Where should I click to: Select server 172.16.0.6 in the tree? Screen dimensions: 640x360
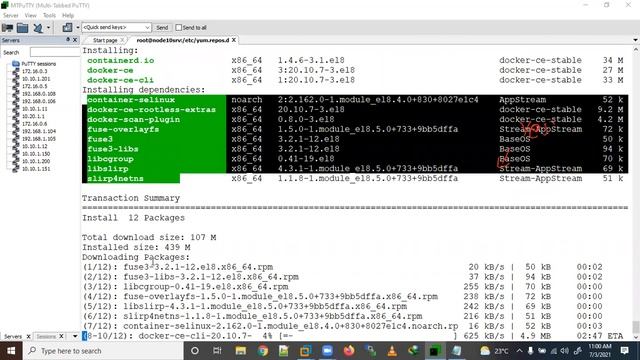click(34, 124)
